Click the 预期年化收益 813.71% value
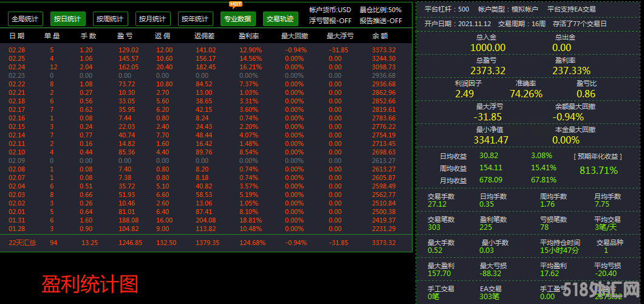The height and width of the screenshot is (304, 644). [598, 170]
